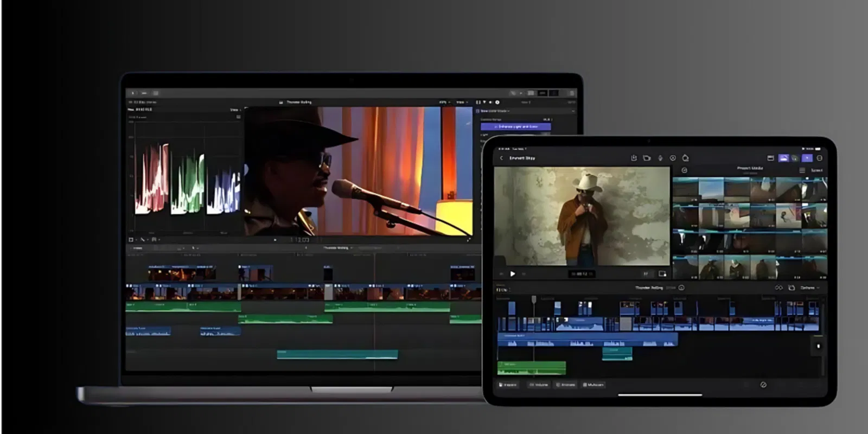Select the Animate option in iPad bottom bar

coord(565,385)
